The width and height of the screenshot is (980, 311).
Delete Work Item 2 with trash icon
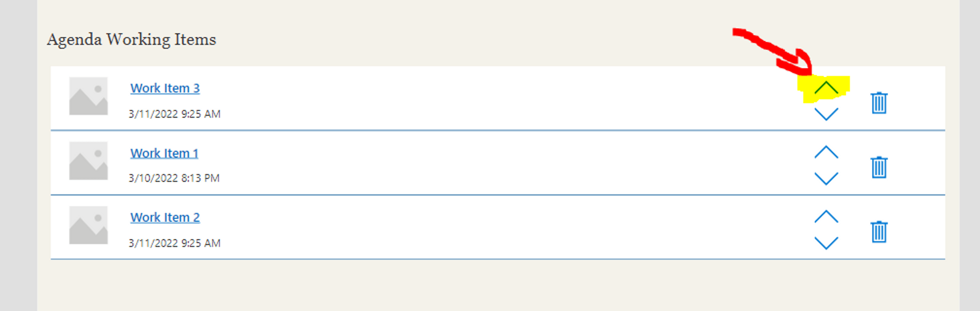[x=879, y=232]
